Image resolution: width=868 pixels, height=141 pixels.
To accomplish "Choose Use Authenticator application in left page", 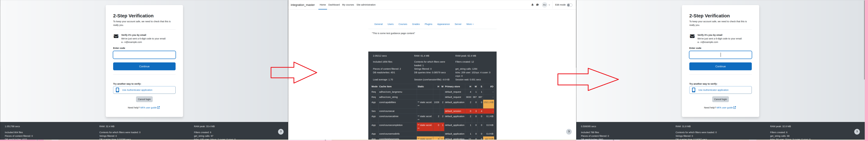I will pyautogui.click(x=144, y=90).
